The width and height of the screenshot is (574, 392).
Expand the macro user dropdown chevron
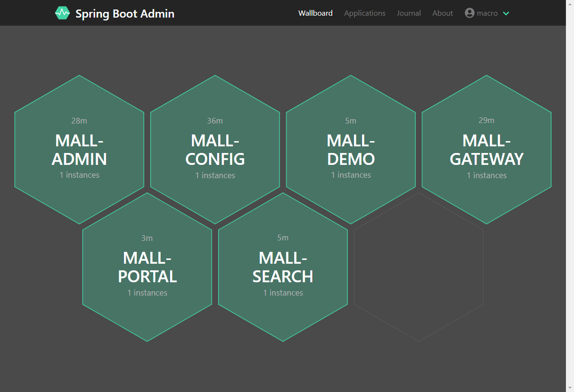click(506, 13)
